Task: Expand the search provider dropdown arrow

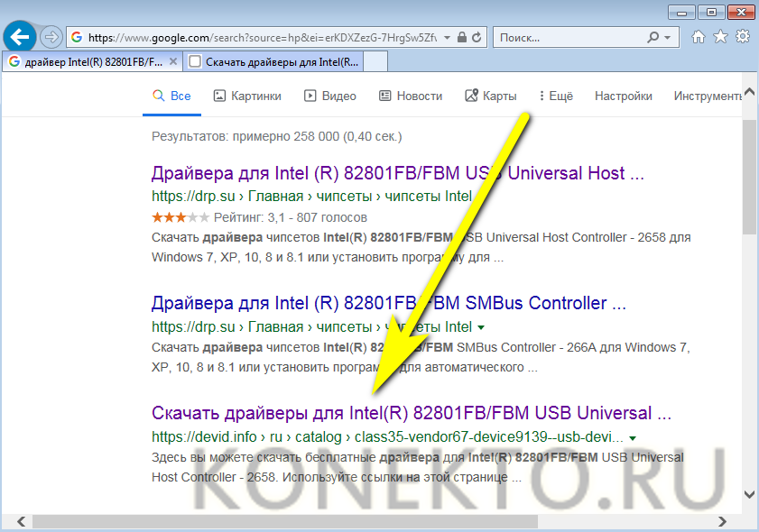Action: point(668,38)
